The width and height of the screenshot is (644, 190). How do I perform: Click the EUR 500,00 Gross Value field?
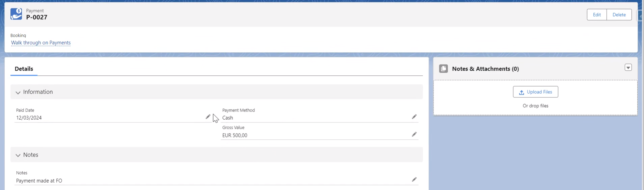coord(235,135)
